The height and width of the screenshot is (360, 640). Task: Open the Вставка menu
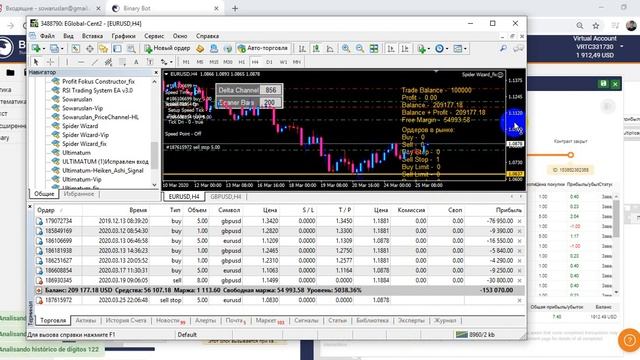[92, 36]
